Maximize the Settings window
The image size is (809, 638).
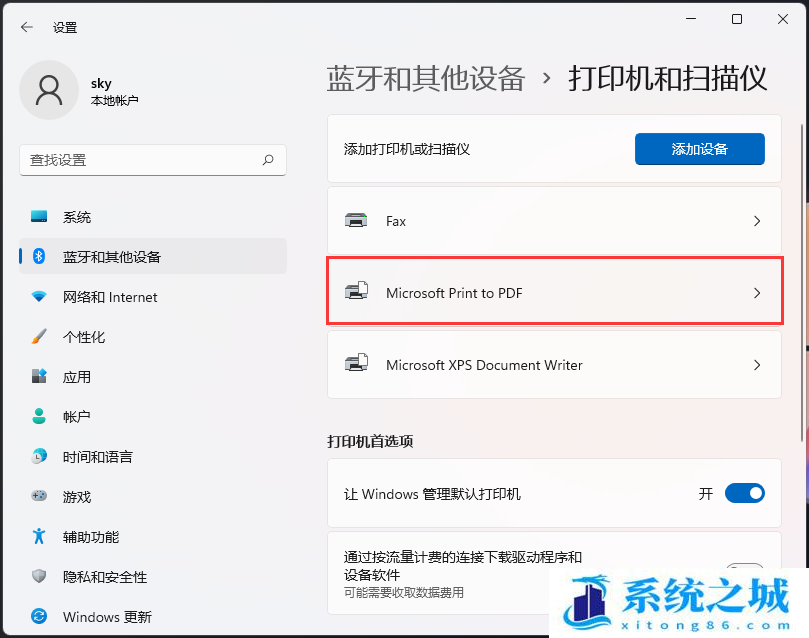click(x=737, y=19)
